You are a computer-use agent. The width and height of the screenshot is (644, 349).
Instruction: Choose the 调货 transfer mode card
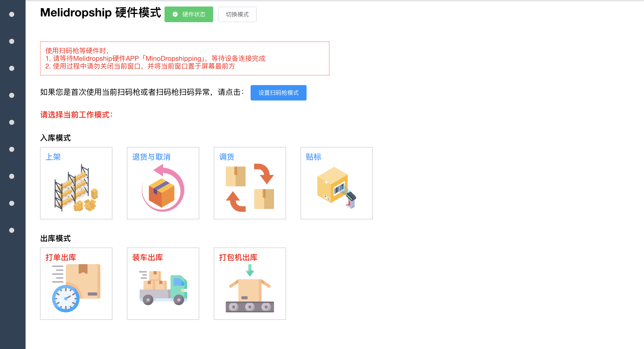[250, 183]
